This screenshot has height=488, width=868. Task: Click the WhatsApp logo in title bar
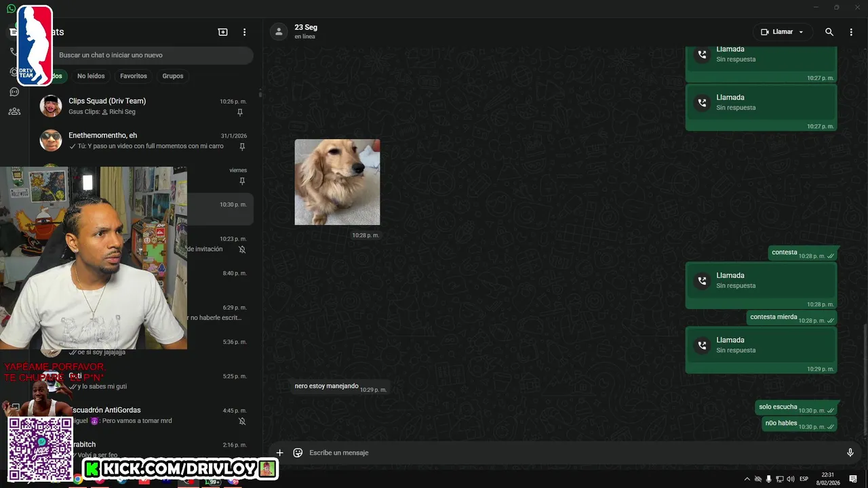pos(12,8)
